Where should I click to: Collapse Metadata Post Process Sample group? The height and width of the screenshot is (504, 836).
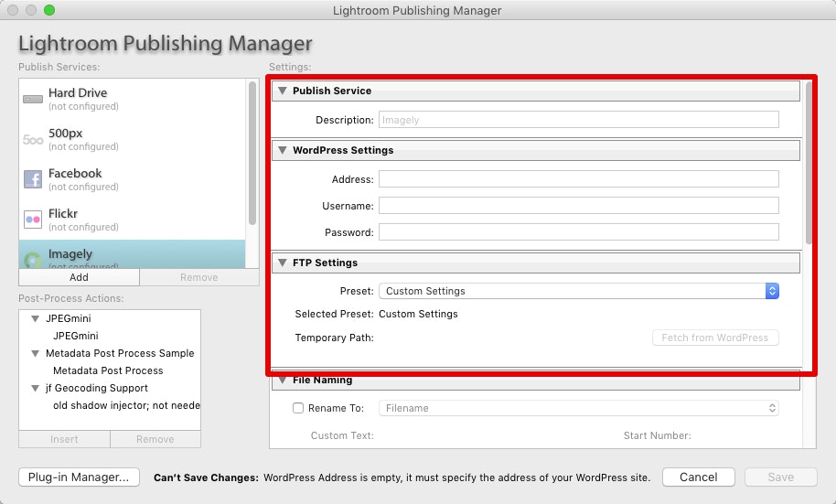(35, 353)
